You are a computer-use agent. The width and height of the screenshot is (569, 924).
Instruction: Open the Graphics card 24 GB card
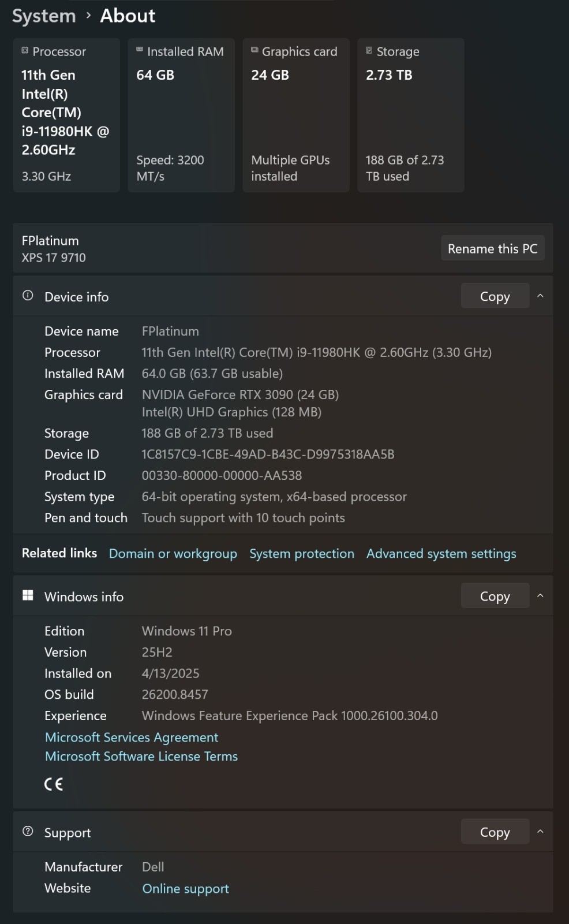pos(296,115)
